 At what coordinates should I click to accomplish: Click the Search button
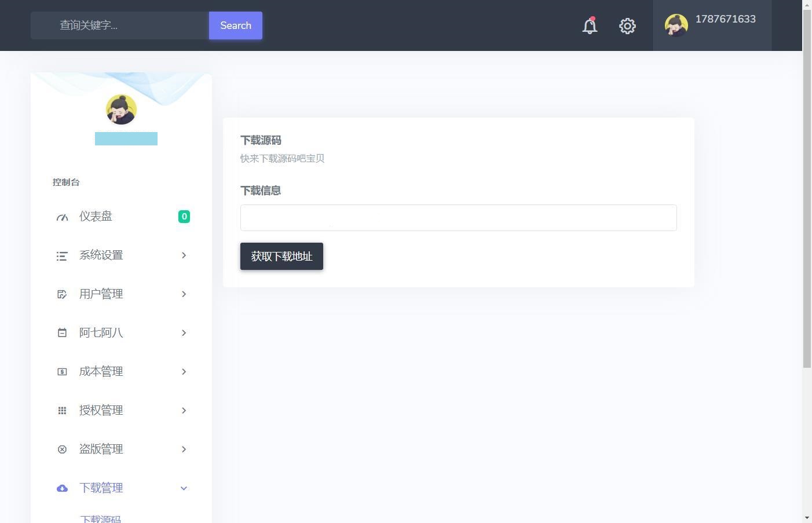pyautogui.click(x=235, y=25)
